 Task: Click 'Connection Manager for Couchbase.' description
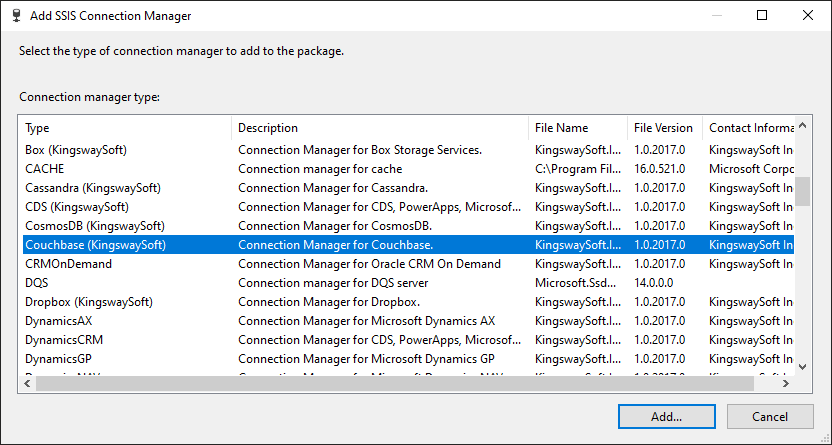[x=336, y=245]
